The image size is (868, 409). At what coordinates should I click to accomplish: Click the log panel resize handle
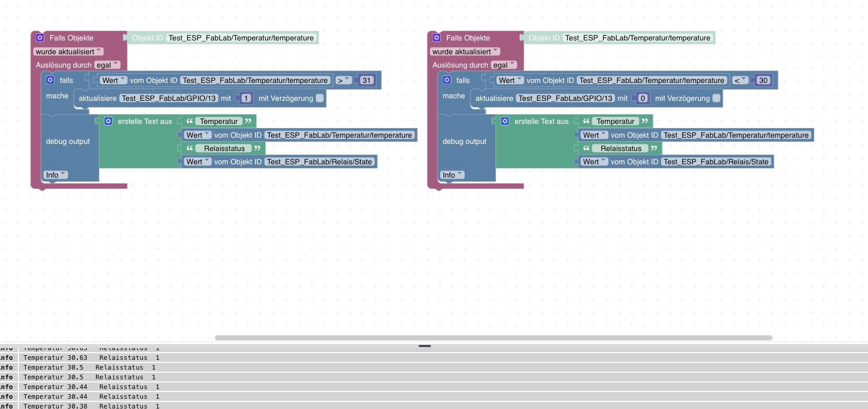tap(425, 346)
